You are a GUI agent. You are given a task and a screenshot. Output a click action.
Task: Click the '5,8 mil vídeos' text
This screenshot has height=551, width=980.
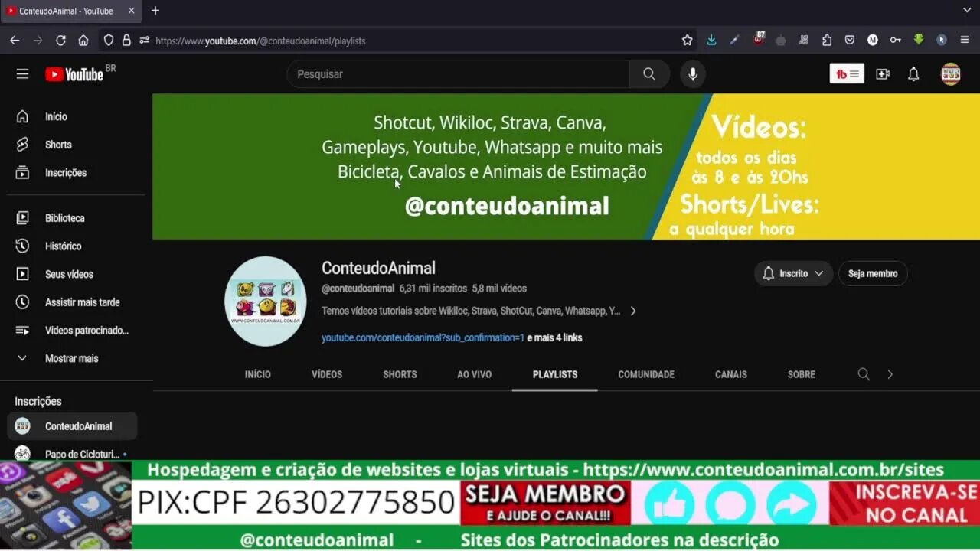coord(499,289)
